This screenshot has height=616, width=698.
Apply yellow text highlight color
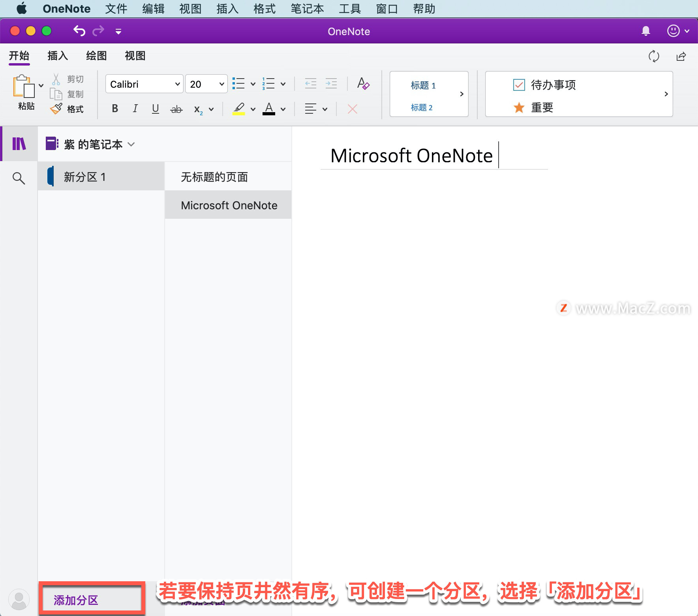point(238,109)
